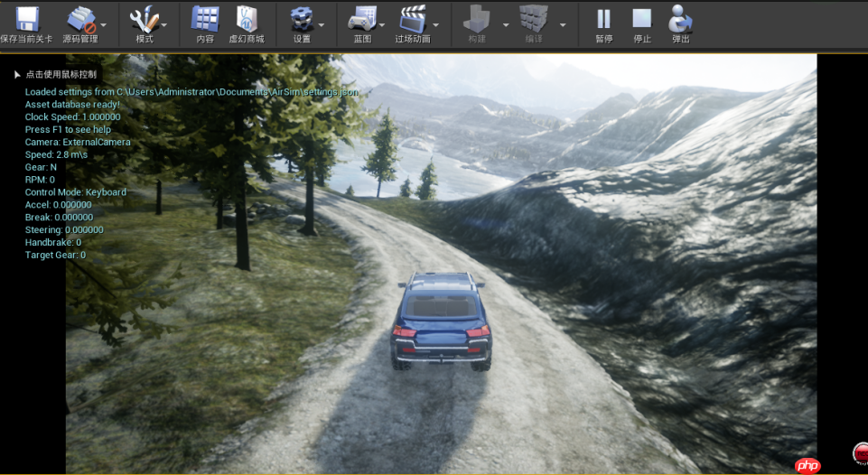Image resolution: width=868 pixels, height=475 pixels.
Task: Click the Eject (弹出) icon
Action: click(680, 20)
